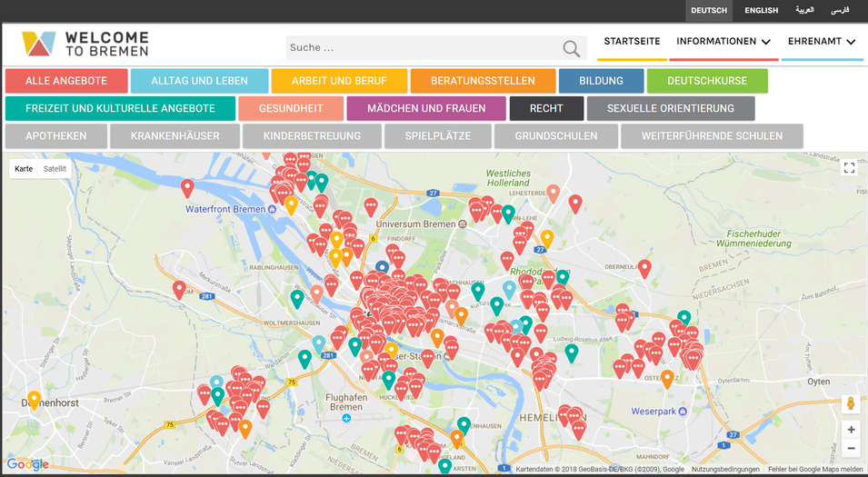Click the yellow pin near Delmenhorst

pos(35,399)
